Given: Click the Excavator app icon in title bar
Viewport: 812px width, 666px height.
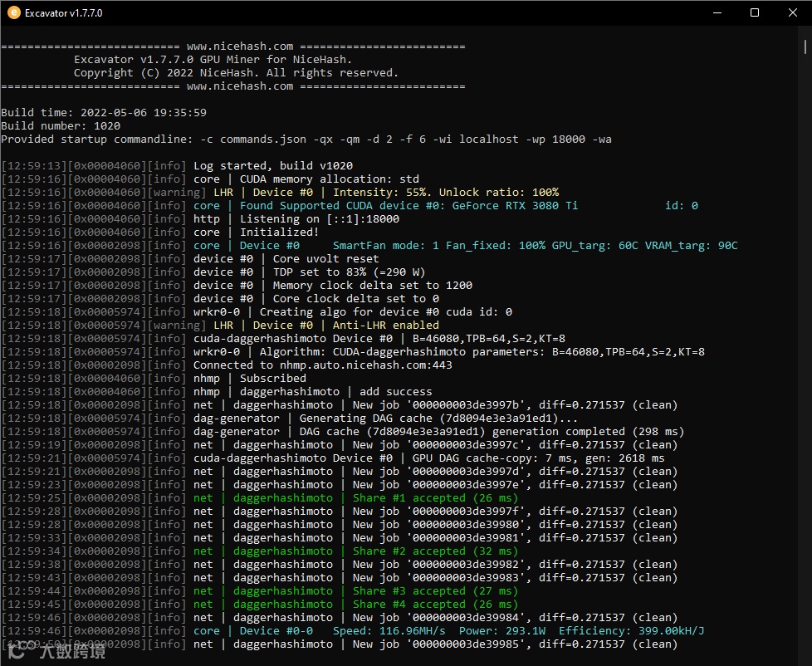Looking at the screenshot, I should 14,13.
